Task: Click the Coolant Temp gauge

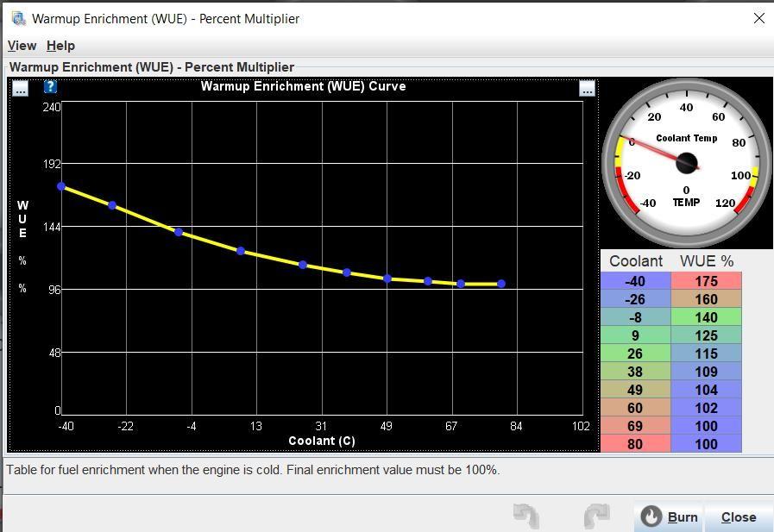Action: (x=686, y=163)
